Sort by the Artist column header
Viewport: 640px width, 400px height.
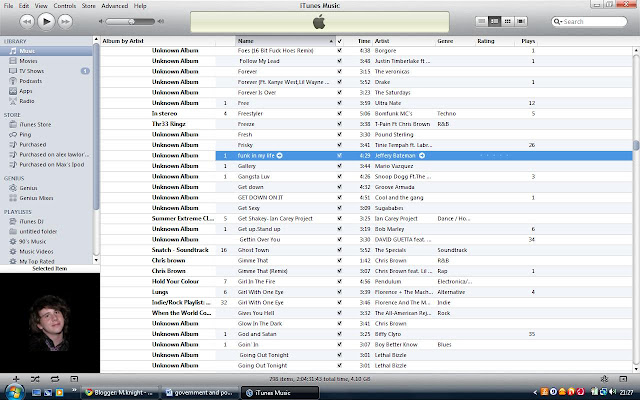(x=403, y=41)
